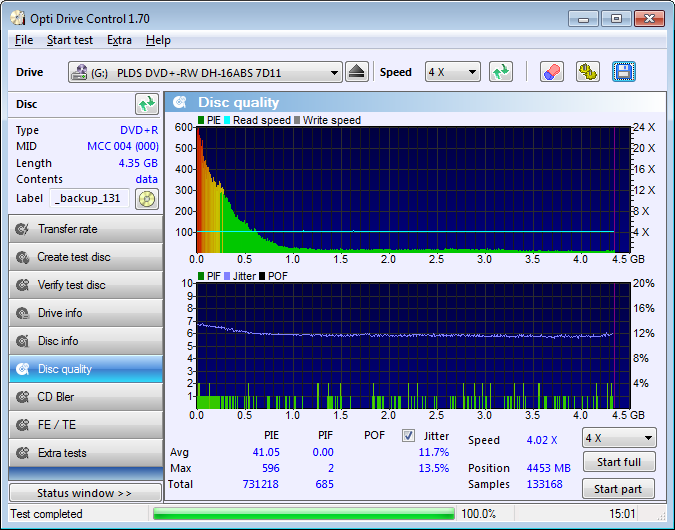Click the Jitter average 11.7%

pyautogui.click(x=433, y=452)
